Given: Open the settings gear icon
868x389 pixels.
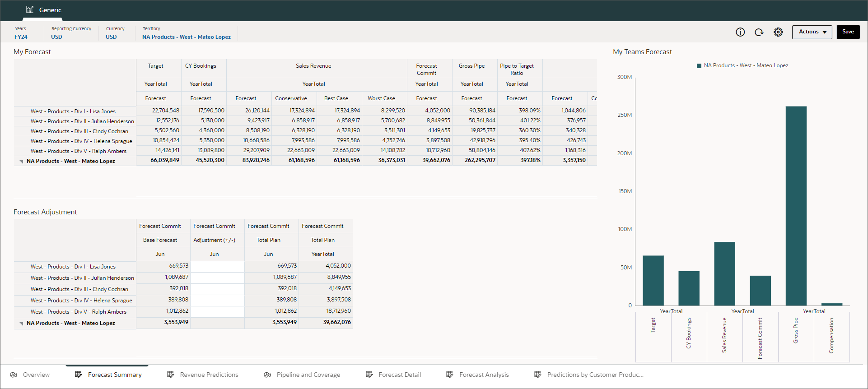Looking at the screenshot, I should coord(778,32).
